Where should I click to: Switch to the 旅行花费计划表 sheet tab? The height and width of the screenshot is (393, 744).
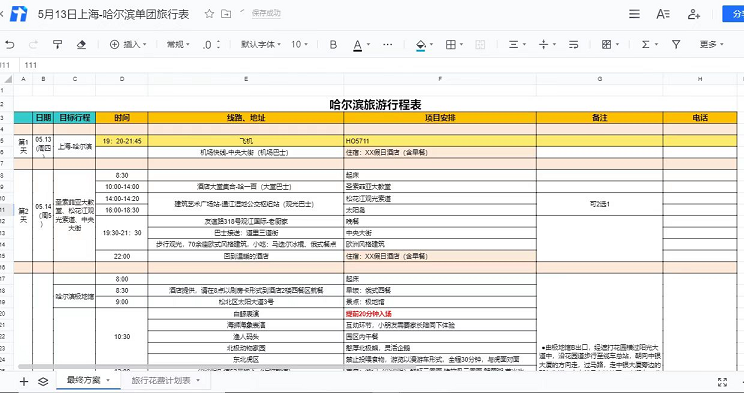click(x=165, y=381)
